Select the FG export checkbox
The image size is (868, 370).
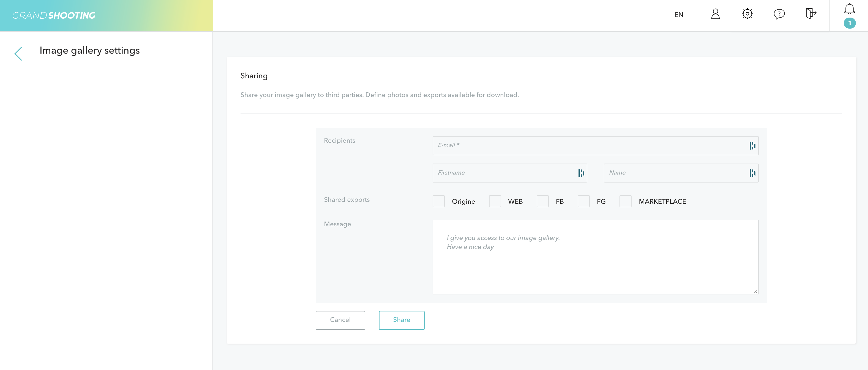coord(583,201)
